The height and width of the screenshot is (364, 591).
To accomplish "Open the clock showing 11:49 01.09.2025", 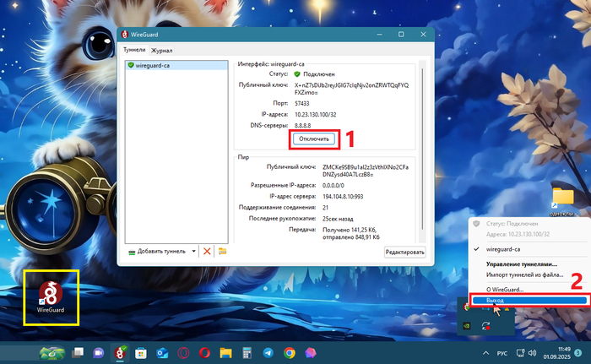I will (557, 353).
